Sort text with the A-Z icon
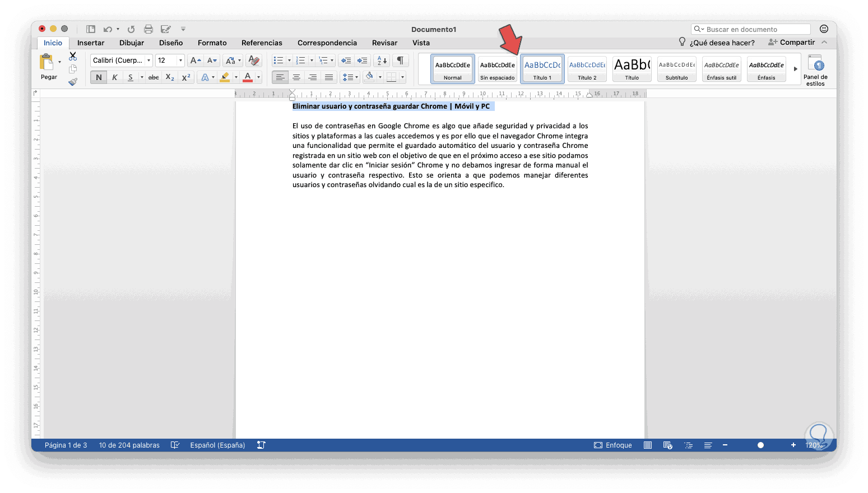 (x=382, y=61)
